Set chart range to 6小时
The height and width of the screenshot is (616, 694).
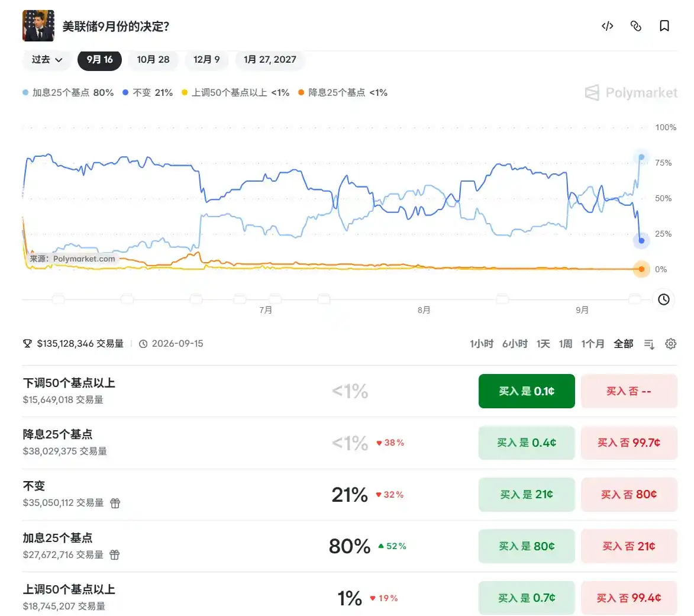(515, 344)
